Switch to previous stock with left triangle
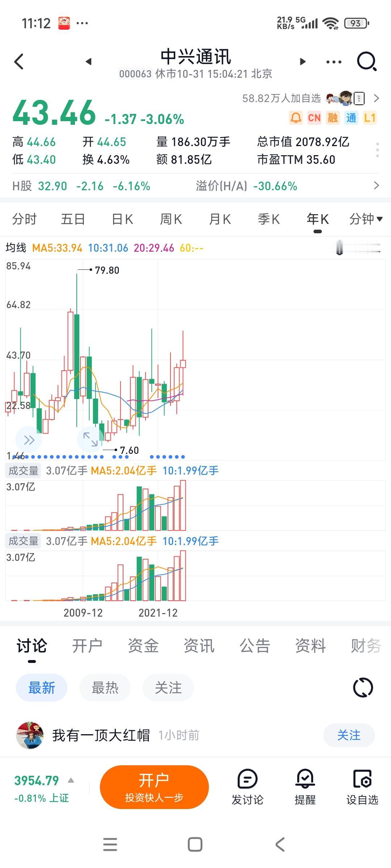 (88, 61)
